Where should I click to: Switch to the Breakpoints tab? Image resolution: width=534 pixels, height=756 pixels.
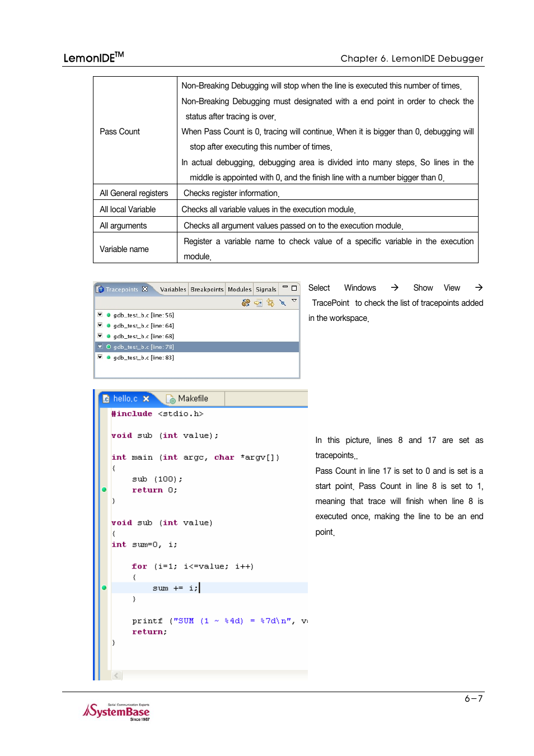pyautogui.click(x=207, y=290)
